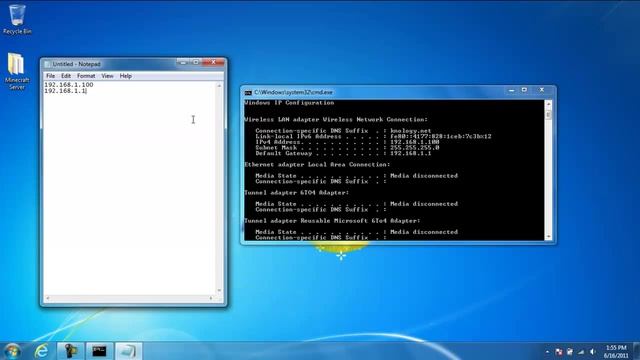Switch to the cmd.exe taskbar button
Image resolution: width=640 pixels, height=360 pixels.
(x=99, y=351)
